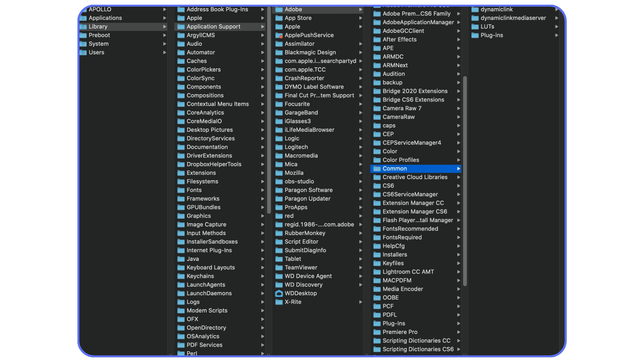Open the Blackmagic Design folder
The width and height of the screenshot is (644, 362).
[310, 52]
